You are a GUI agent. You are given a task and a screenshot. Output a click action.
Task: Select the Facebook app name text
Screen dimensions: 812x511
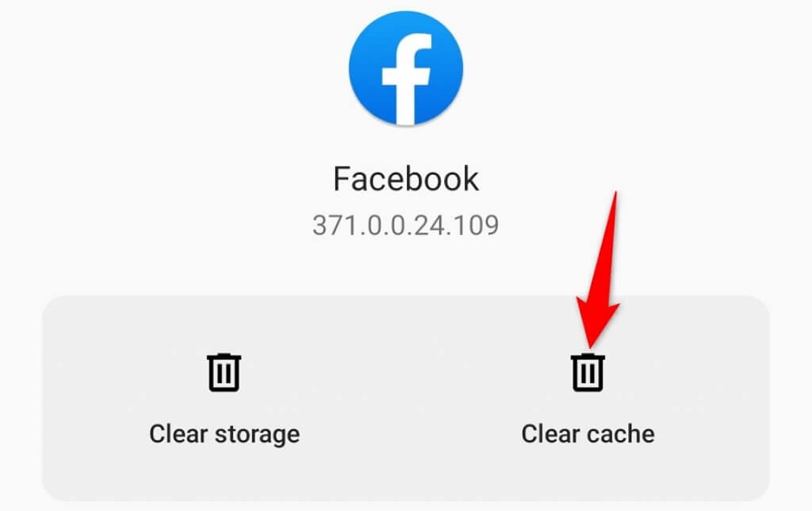405,179
